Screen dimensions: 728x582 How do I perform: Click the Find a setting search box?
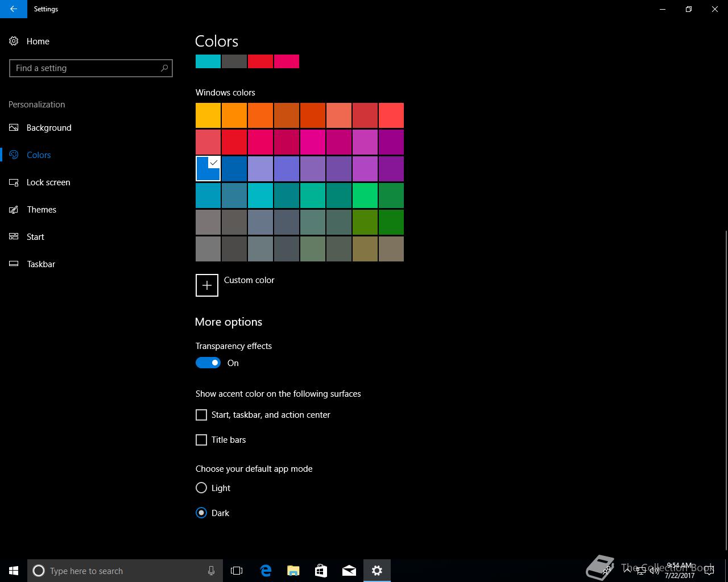coord(85,68)
